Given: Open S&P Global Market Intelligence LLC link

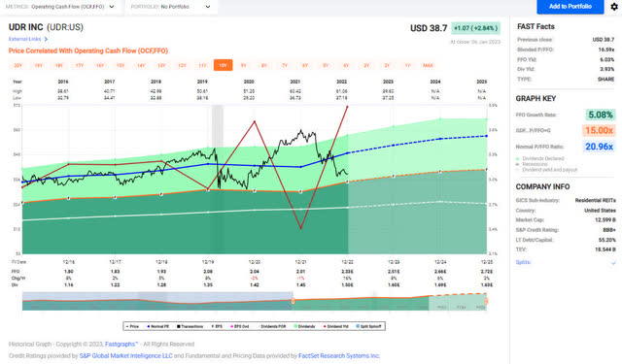Looking at the screenshot, I should 126,355.
